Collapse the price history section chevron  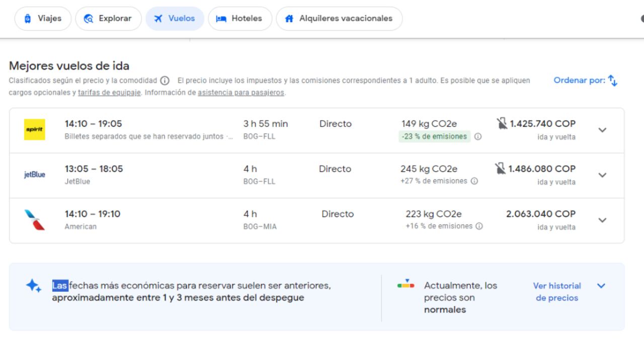pyautogui.click(x=602, y=285)
